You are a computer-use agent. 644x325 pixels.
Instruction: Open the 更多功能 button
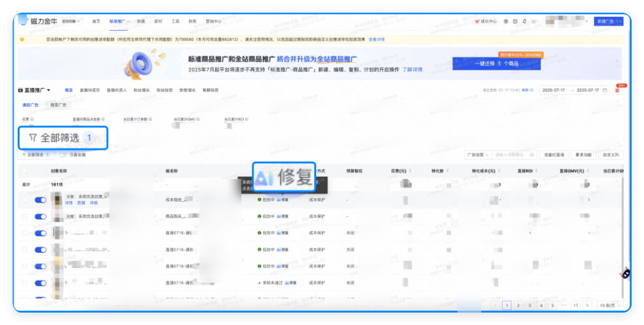[583, 155]
